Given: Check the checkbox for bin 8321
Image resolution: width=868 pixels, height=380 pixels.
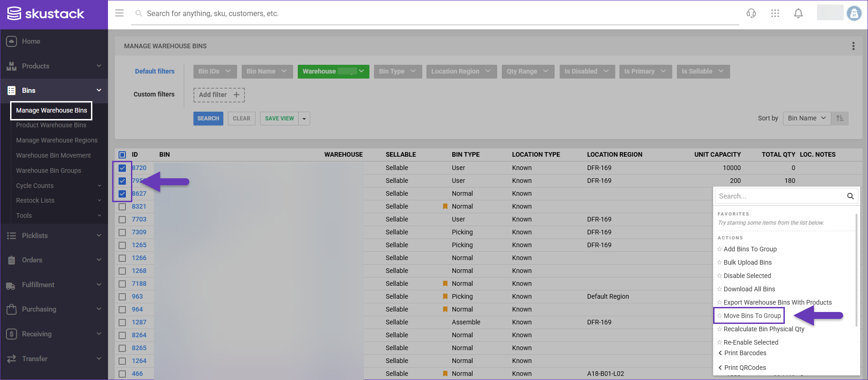Looking at the screenshot, I should 122,207.
